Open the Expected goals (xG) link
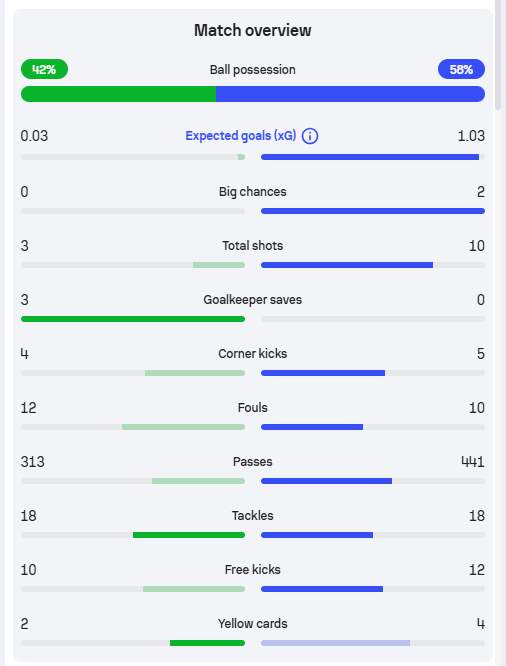This screenshot has width=506, height=666. tap(240, 136)
